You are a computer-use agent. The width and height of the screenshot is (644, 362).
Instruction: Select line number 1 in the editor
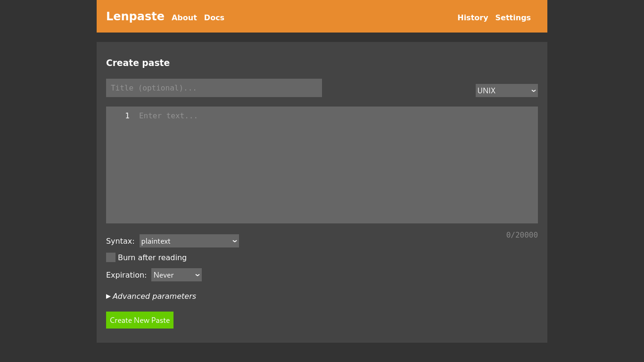tap(127, 115)
